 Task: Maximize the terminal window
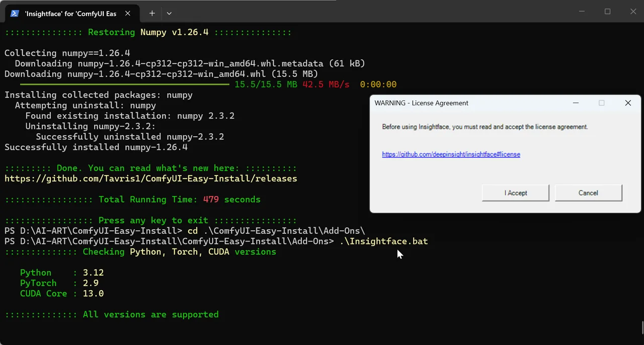tap(607, 11)
